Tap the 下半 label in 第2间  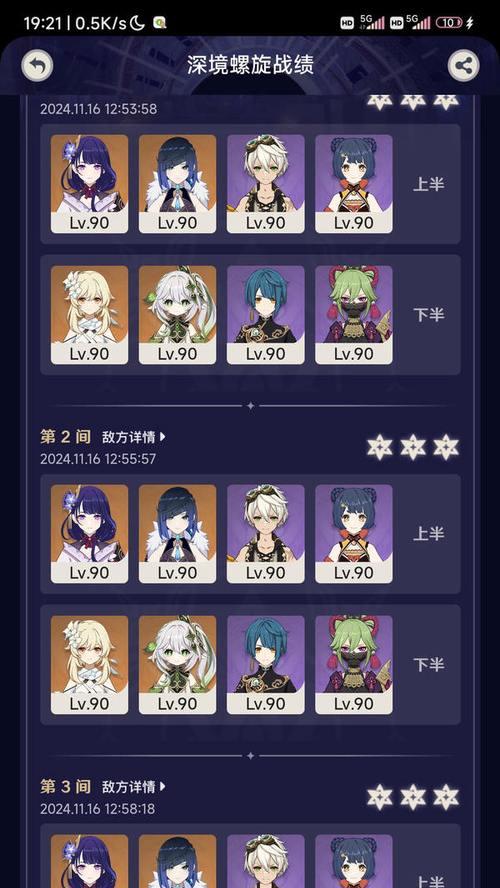point(429,665)
